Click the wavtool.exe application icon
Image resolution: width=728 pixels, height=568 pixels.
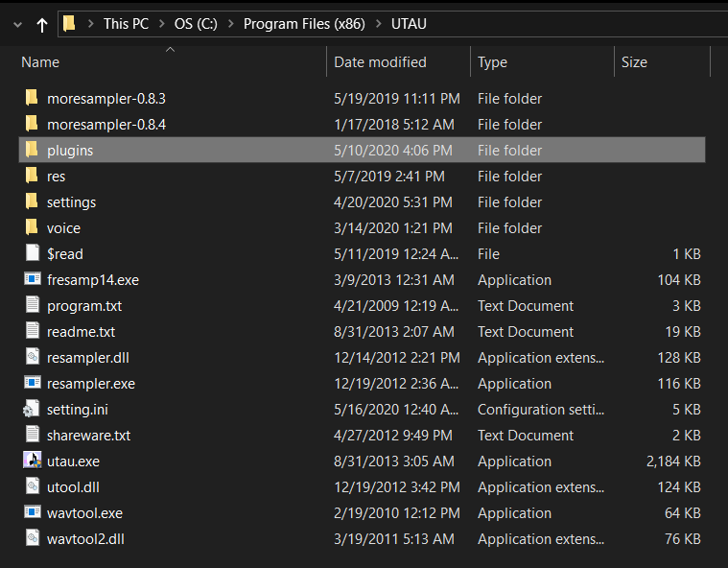[32, 512]
